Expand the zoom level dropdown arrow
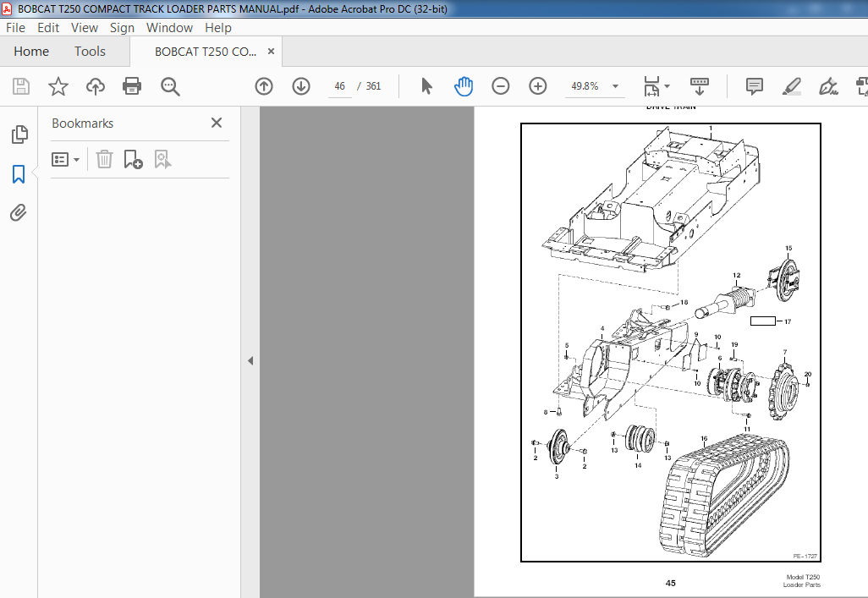This screenshot has width=868, height=598. tap(615, 86)
